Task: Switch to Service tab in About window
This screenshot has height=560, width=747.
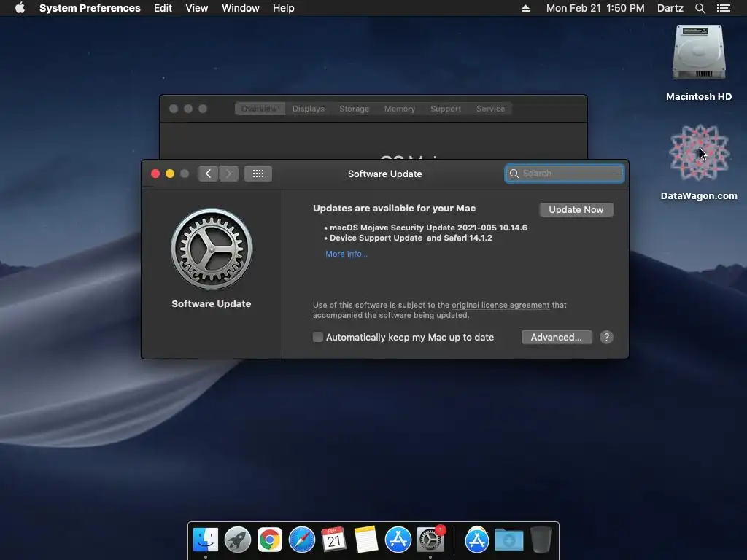Action: 490,109
